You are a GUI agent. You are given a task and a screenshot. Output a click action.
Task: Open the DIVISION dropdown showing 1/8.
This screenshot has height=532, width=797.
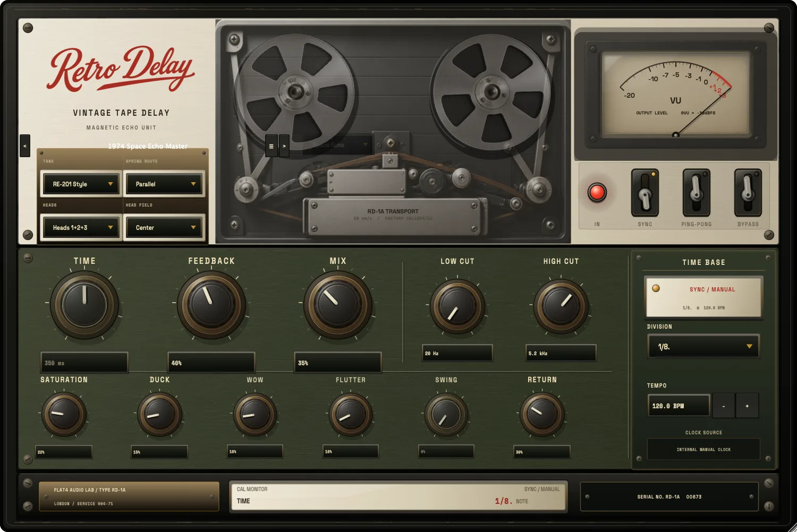pyautogui.click(x=703, y=347)
